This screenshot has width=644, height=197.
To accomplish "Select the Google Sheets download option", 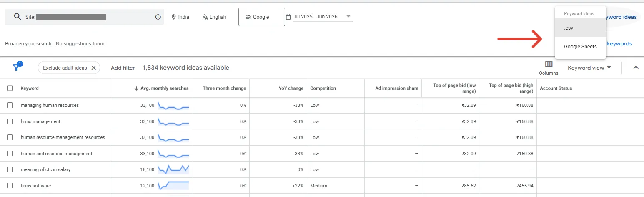I will point(581,47).
